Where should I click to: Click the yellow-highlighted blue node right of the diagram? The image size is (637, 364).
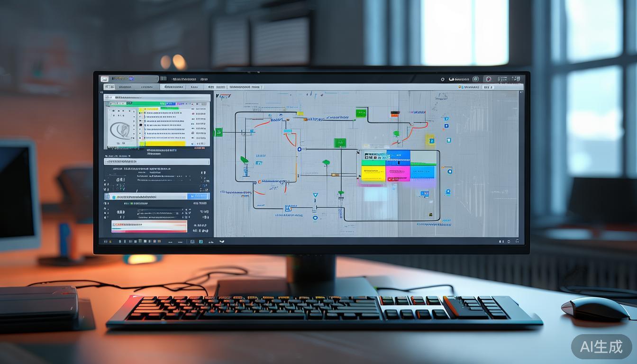[430, 140]
